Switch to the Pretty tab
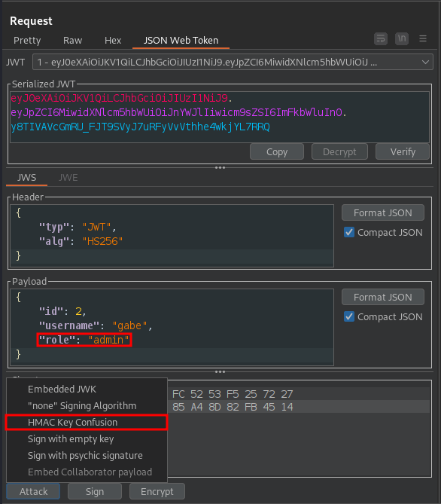This screenshot has width=441, height=504. click(27, 41)
